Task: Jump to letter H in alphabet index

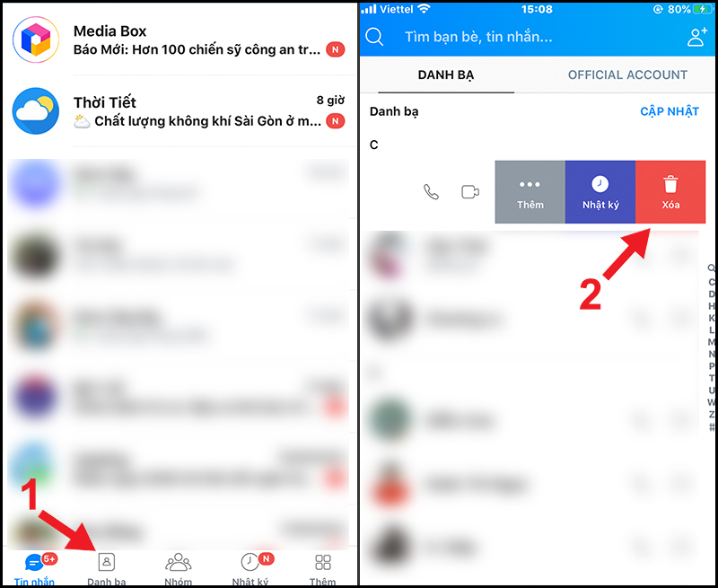Action: [x=711, y=305]
